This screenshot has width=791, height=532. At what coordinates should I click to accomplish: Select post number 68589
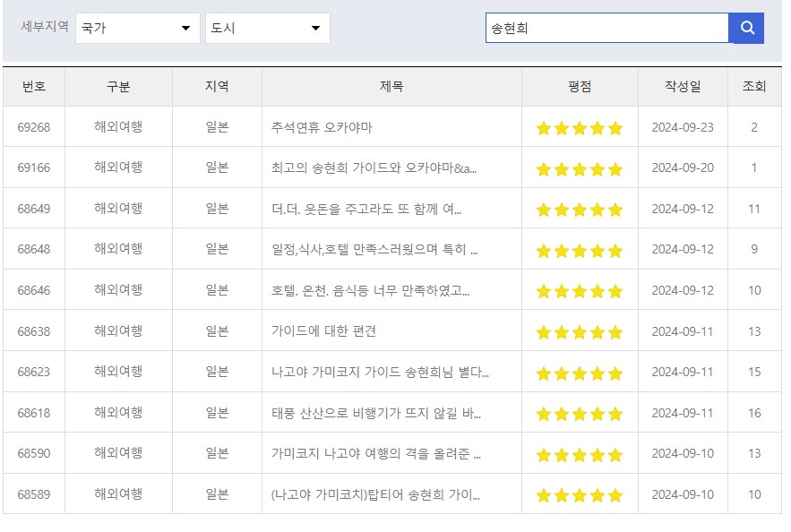click(x=34, y=494)
